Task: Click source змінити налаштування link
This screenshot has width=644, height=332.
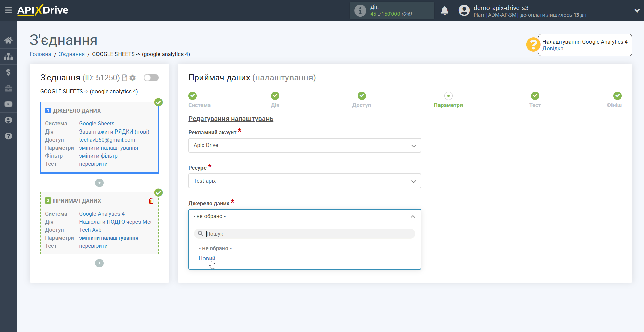Action: pos(108,148)
